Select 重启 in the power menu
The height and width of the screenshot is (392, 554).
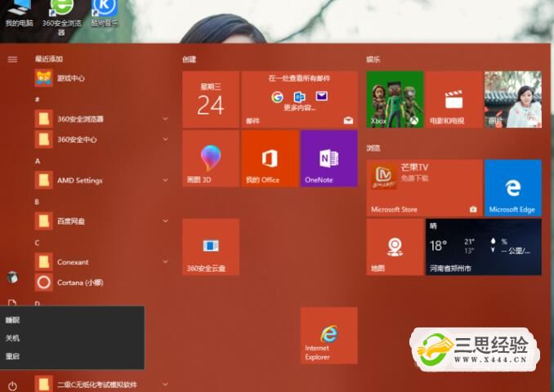click(72, 356)
